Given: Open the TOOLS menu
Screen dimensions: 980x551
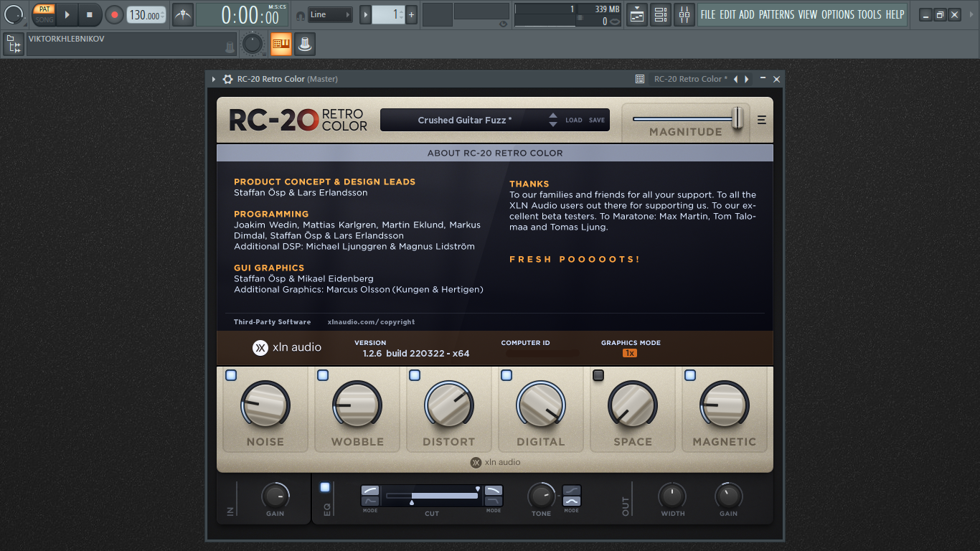Looking at the screenshot, I should coord(870,14).
